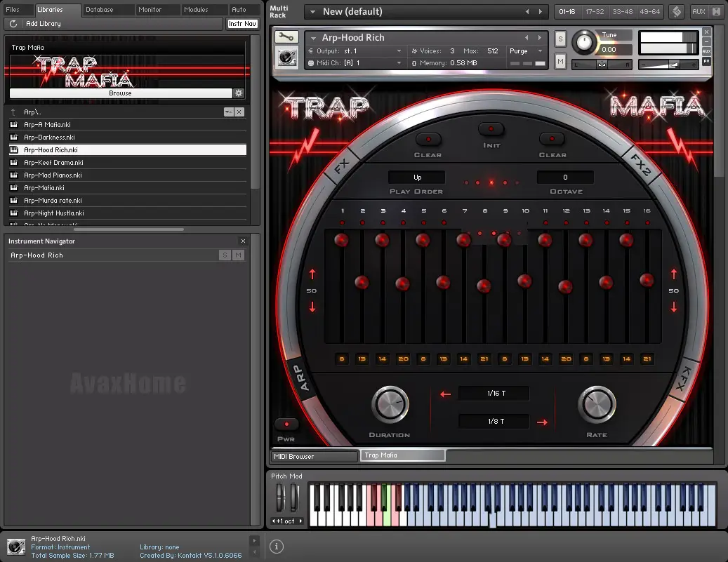Mute the Arp-Hood Rich instrument in the rack

[x=560, y=61]
